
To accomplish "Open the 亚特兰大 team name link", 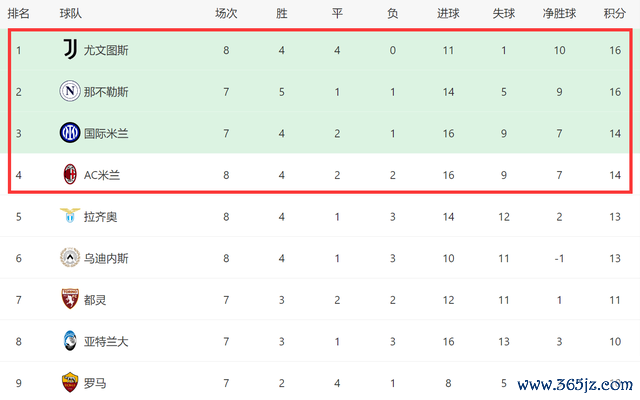I will click(x=106, y=342).
